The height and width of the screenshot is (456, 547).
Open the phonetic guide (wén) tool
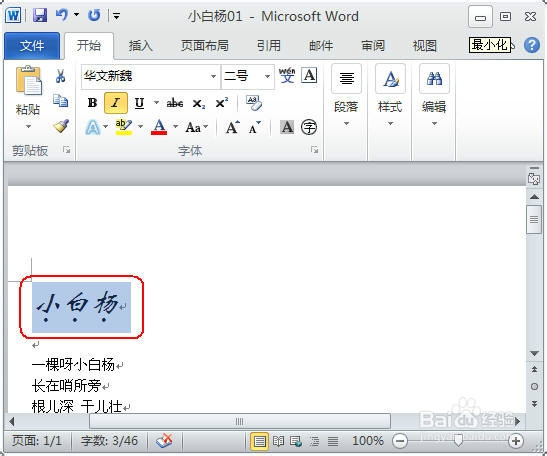[287, 75]
